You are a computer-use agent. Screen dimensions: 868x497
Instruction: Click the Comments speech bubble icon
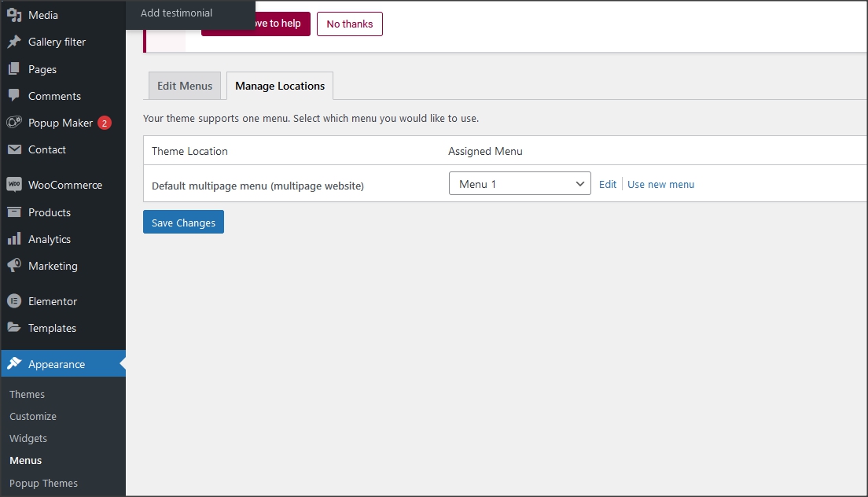point(14,96)
